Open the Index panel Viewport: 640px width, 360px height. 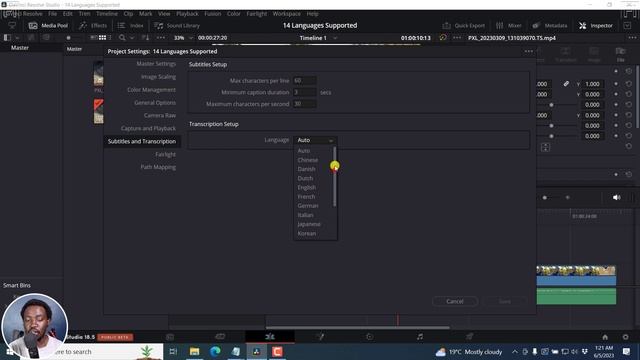click(131, 25)
